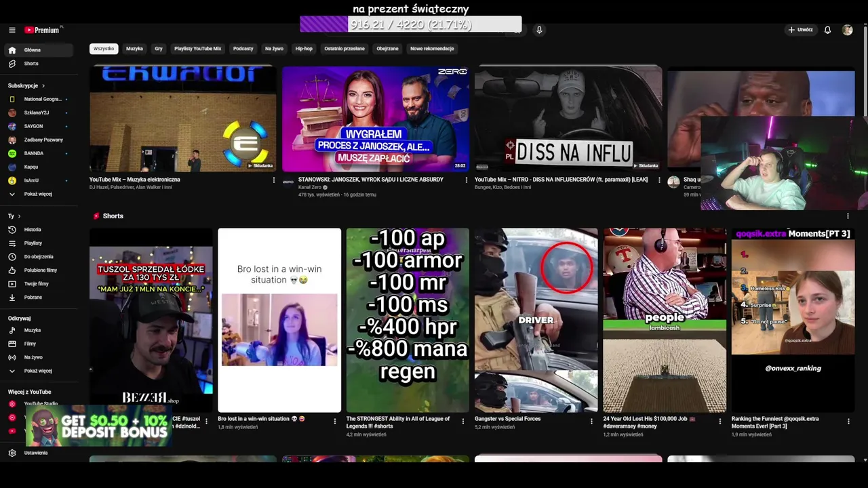
Task: Select the Hip-hop filter chip
Action: point(304,49)
